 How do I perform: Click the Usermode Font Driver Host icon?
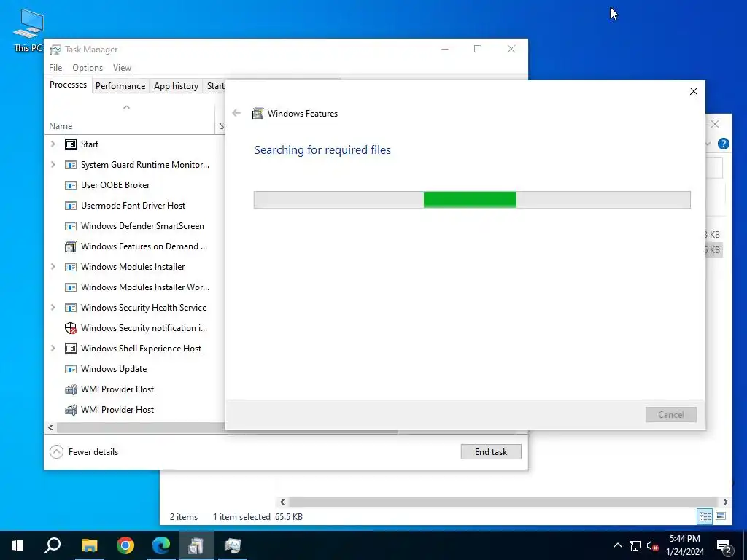(71, 206)
